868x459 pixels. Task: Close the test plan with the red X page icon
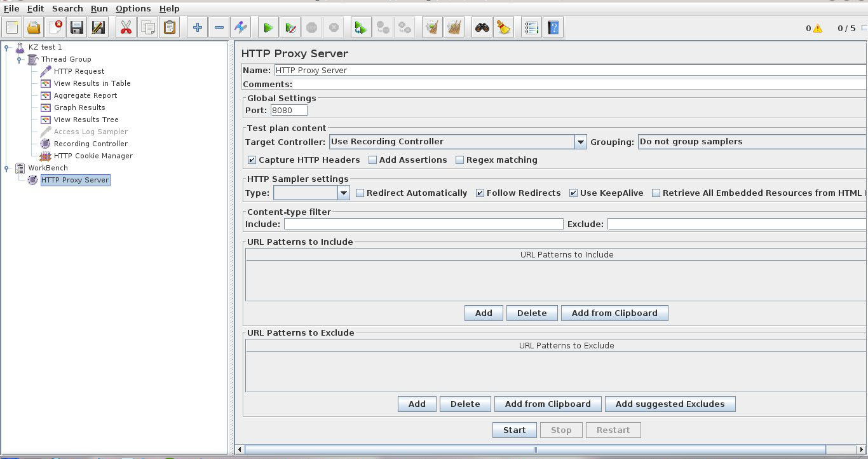(x=55, y=27)
